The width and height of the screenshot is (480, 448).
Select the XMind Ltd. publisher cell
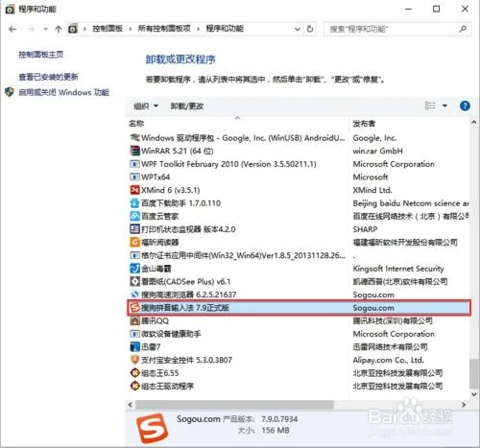(x=372, y=190)
